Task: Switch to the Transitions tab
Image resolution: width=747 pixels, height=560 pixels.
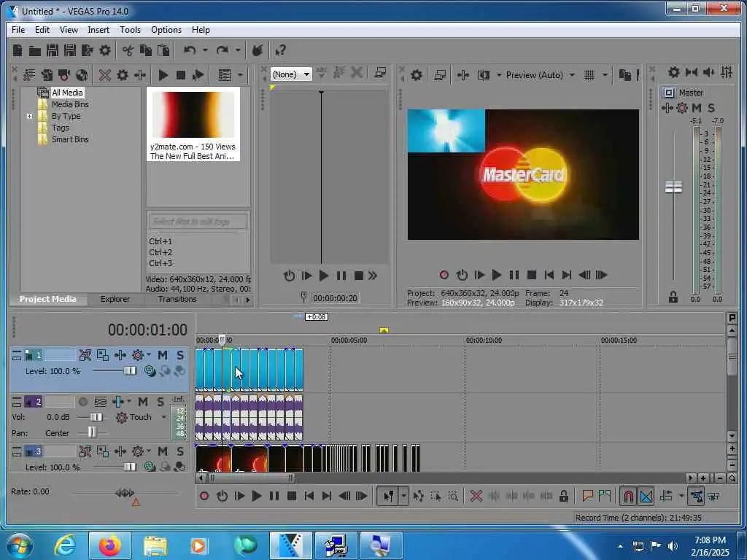Action: (177, 299)
